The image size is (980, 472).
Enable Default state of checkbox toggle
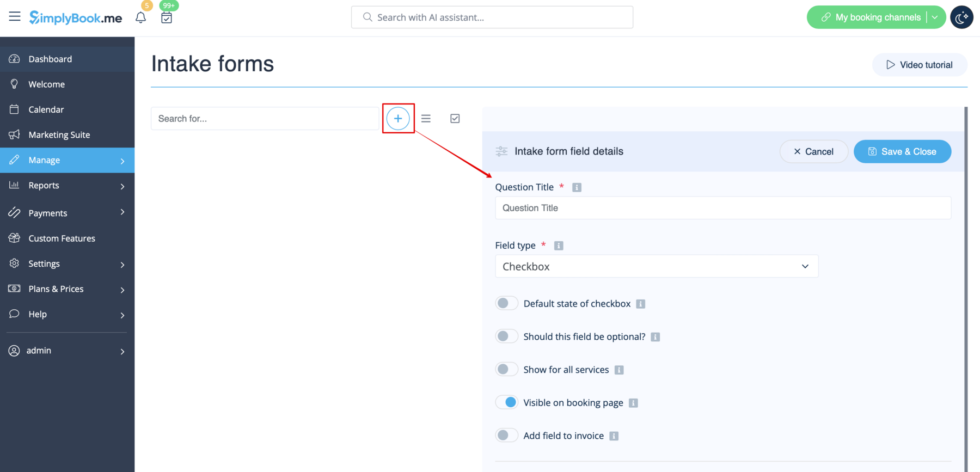[506, 303]
